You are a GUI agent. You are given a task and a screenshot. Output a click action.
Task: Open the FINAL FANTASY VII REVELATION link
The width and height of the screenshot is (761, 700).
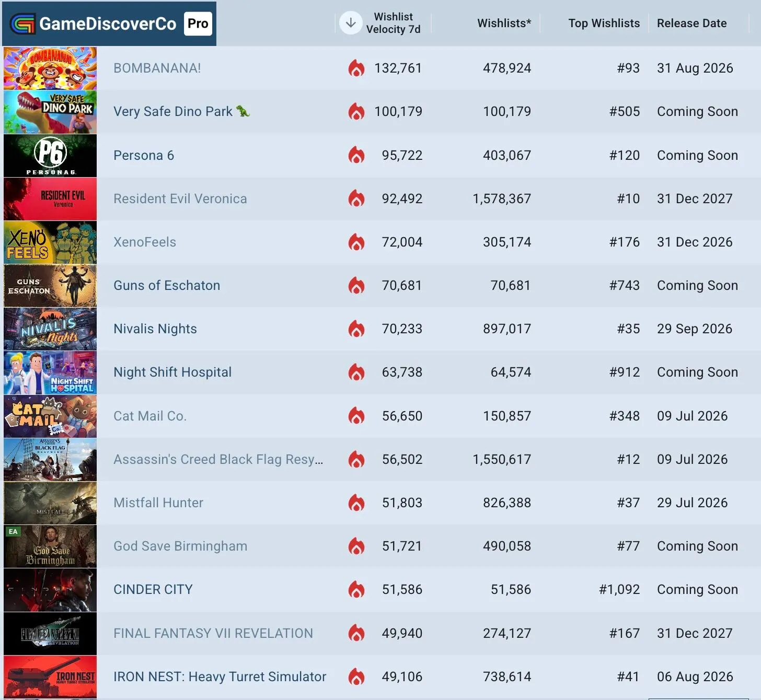pos(213,633)
